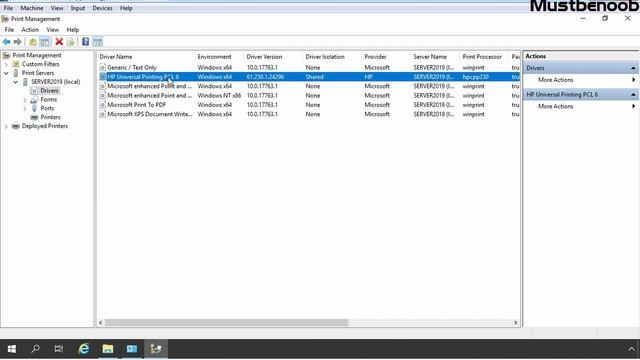
Task: Click the Printers node icon in tree
Action: point(34,117)
